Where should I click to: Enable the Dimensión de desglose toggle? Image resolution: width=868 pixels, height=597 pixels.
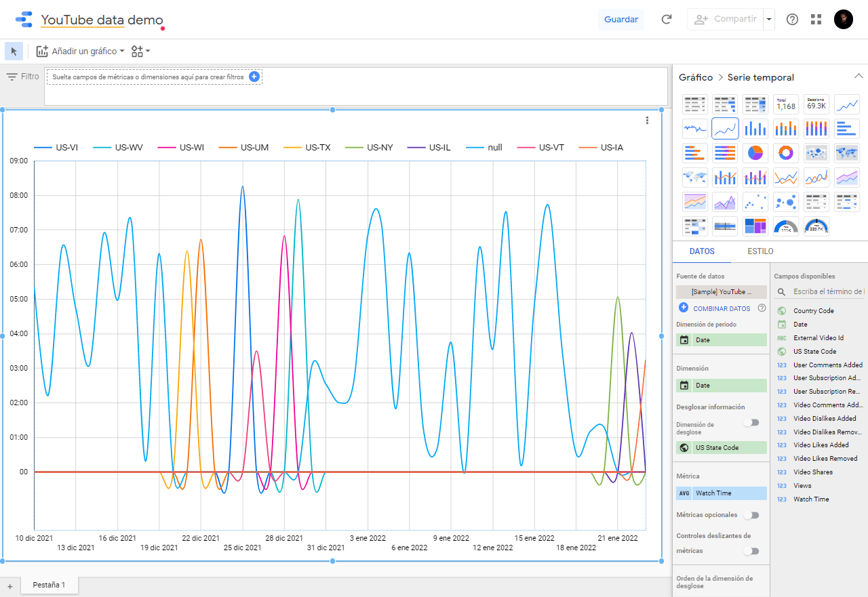(x=751, y=423)
